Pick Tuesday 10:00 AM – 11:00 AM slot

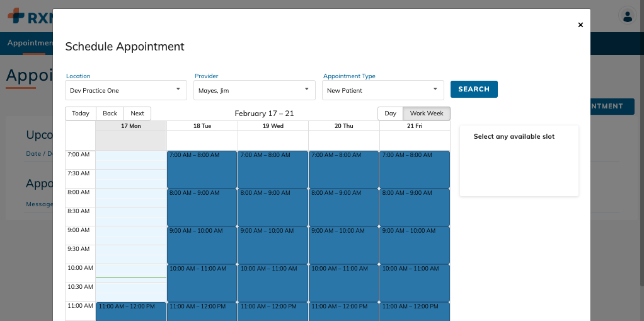202,283
